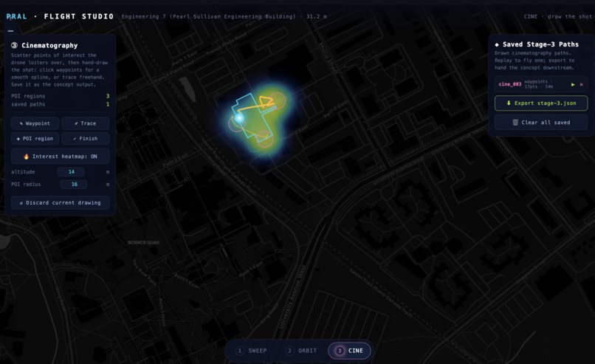
Task: Click the altitude value field
Action: pos(71,172)
